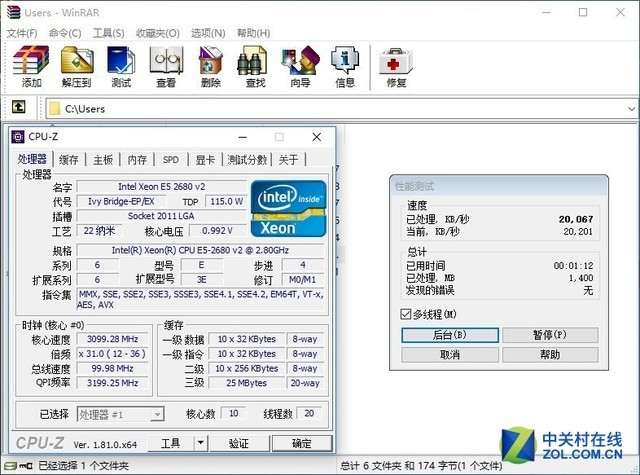The width and height of the screenshot is (640, 475).
Task: Expand the CPU-Z Tools (工具) dropdown arrow
Action: 201,443
